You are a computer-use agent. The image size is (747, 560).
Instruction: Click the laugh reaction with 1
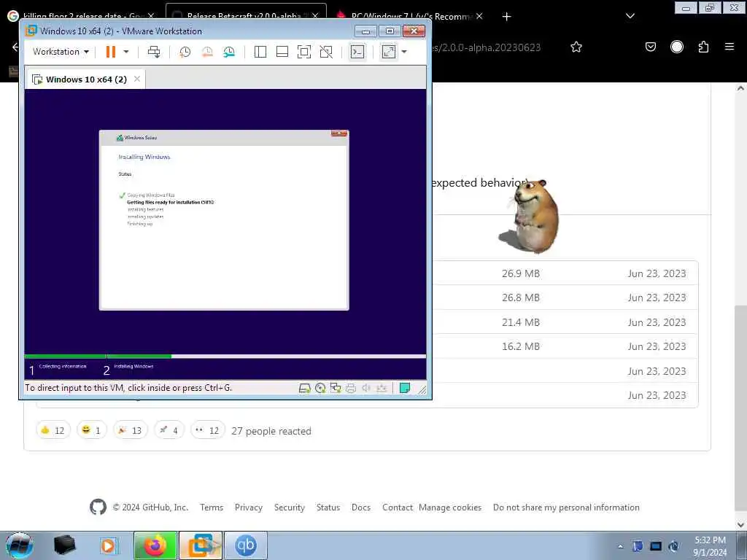coord(91,430)
